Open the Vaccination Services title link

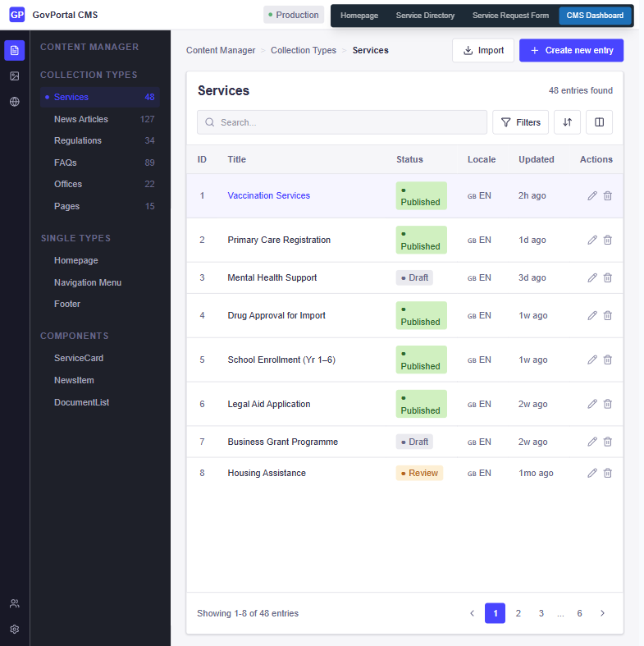click(x=268, y=195)
